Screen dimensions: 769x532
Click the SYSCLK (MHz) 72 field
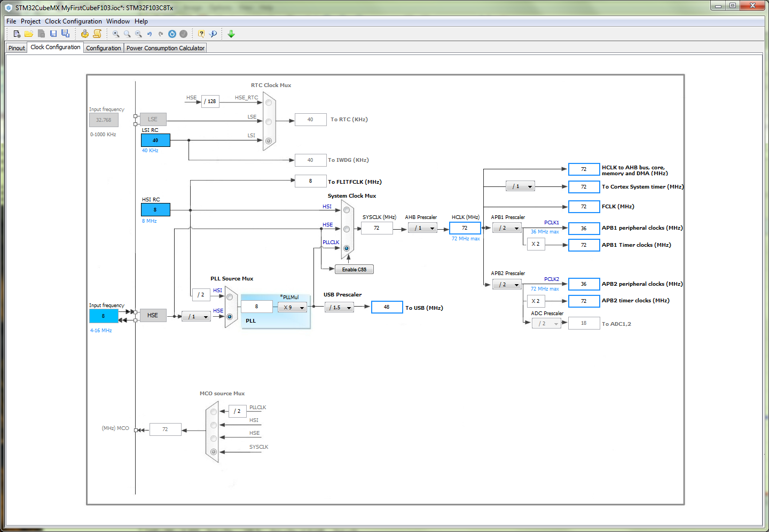376,228
